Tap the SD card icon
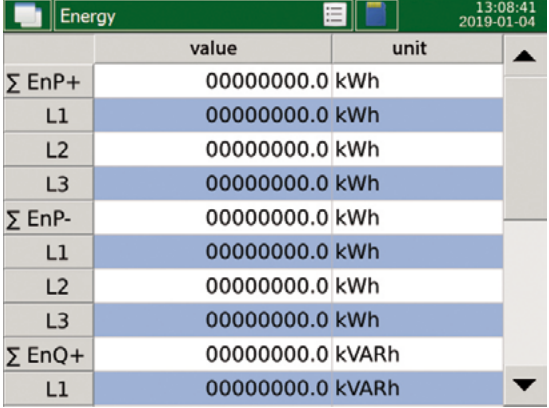This screenshot has width=549, height=408. point(376,15)
